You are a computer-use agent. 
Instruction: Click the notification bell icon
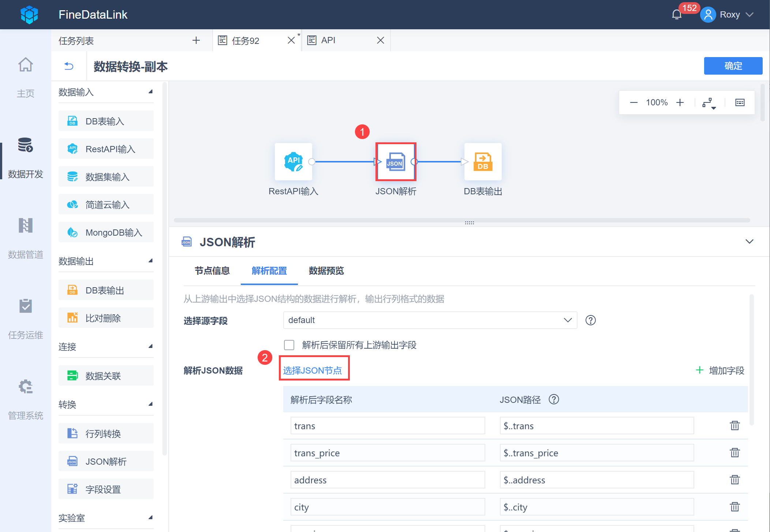coord(677,15)
